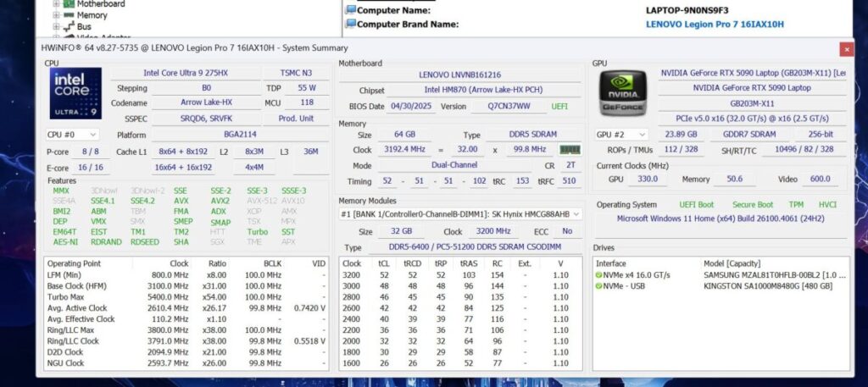The width and height of the screenshot is (868, 387).
Task: Click the Avg. Active Clock row
Action: [186, 308]
